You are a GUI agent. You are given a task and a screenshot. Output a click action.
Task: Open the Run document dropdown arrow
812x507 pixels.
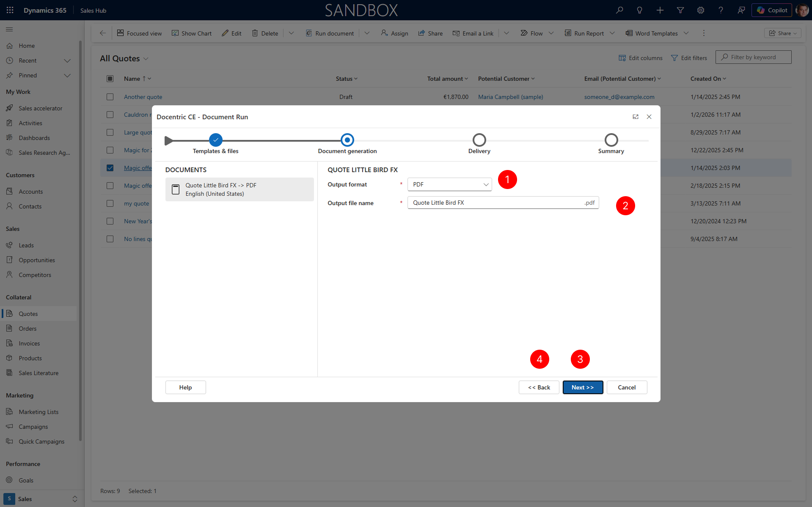[x=367, y=33]
